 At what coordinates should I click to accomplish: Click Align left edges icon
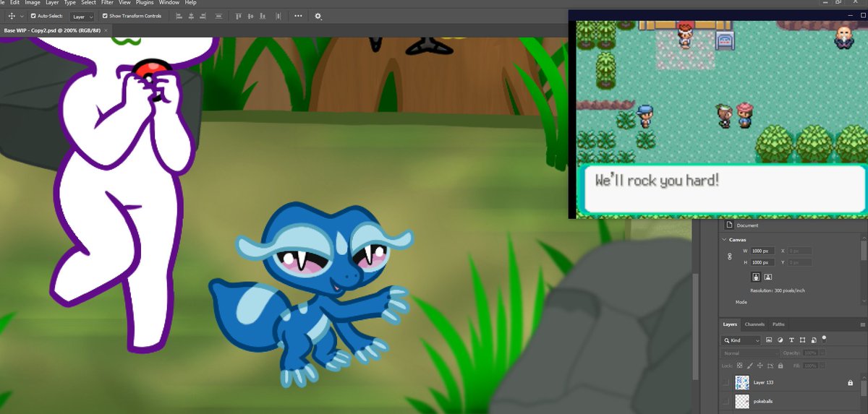point(178,15)
